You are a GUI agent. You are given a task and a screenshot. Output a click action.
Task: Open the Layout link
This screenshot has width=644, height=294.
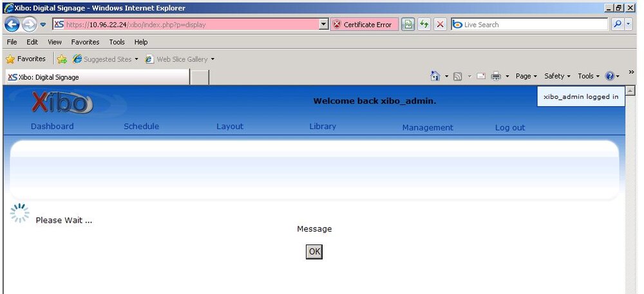click(x=230, y=126)
